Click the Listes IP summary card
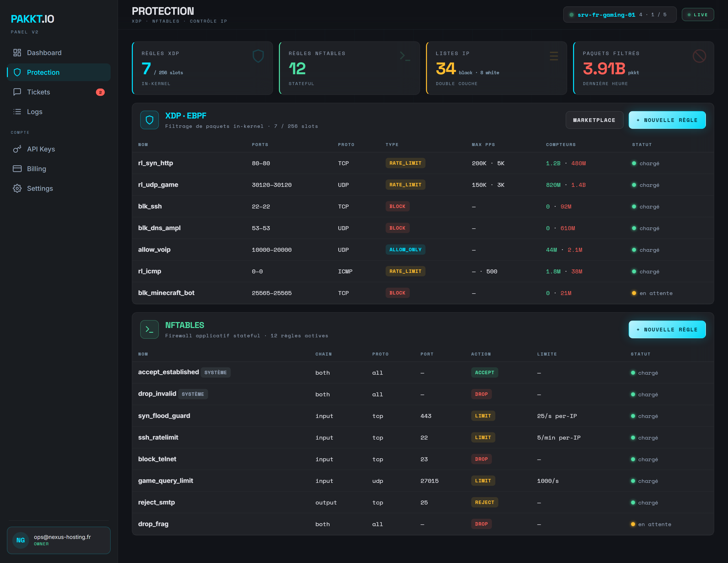728x563 pixels. pyautogui.click(x=496, y=68)
